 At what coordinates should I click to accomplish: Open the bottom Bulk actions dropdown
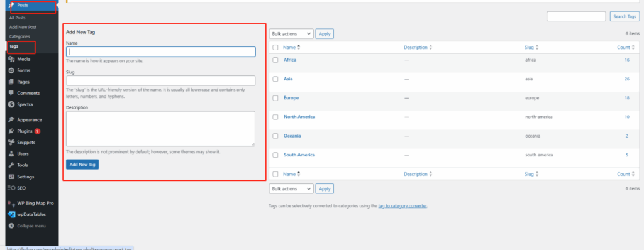tap(291, 189)
